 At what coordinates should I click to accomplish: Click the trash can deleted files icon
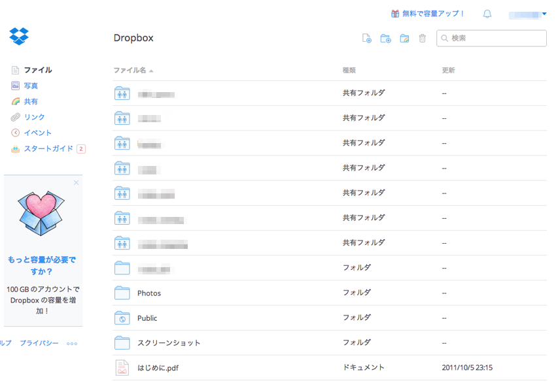click(423, 39)
